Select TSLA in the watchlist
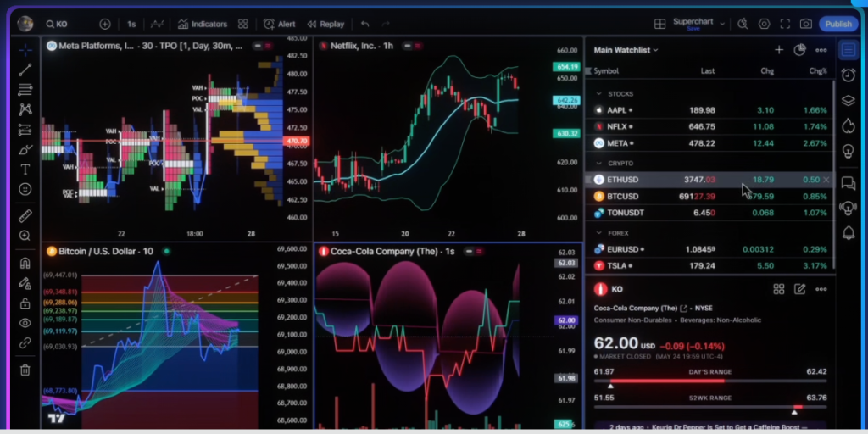 point(710,265)
